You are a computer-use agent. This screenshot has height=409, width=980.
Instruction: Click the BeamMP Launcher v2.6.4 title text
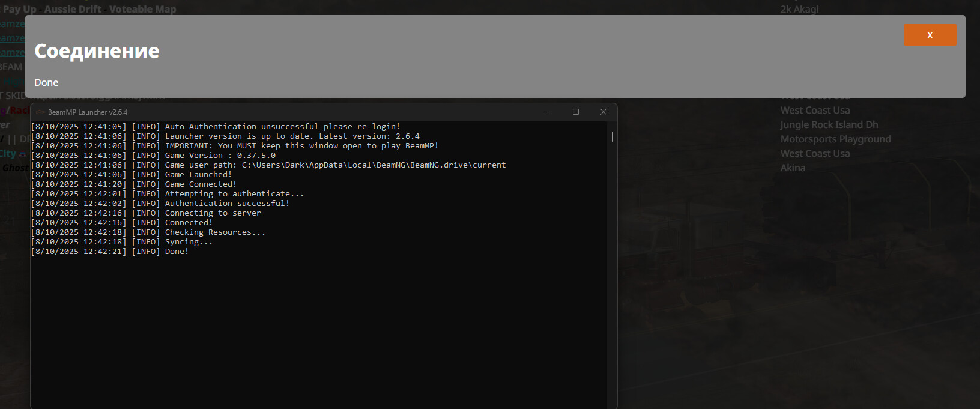(88, 112)
